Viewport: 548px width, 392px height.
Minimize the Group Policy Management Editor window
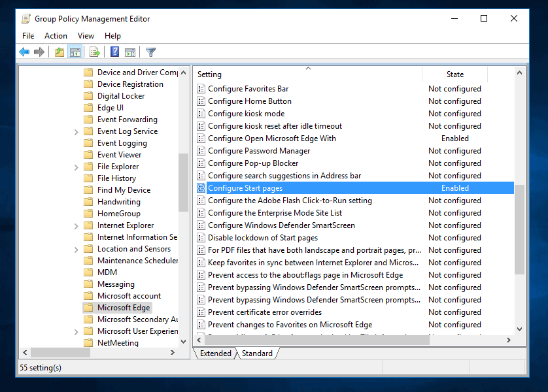454,18
